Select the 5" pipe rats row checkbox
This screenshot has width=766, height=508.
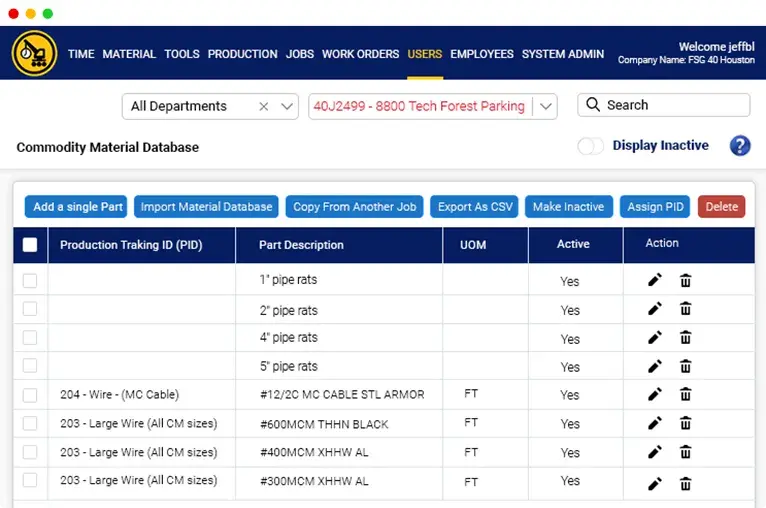(x=30, y=365)
